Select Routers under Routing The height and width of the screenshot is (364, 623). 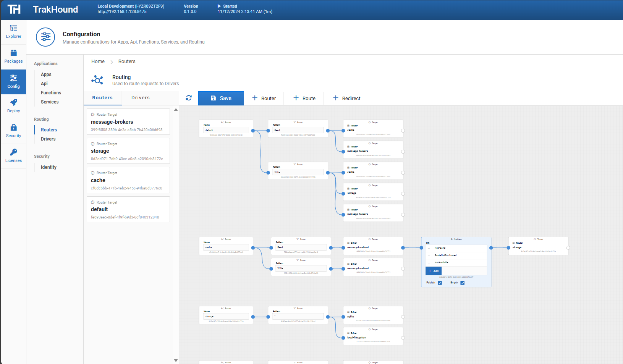[49, 130]
